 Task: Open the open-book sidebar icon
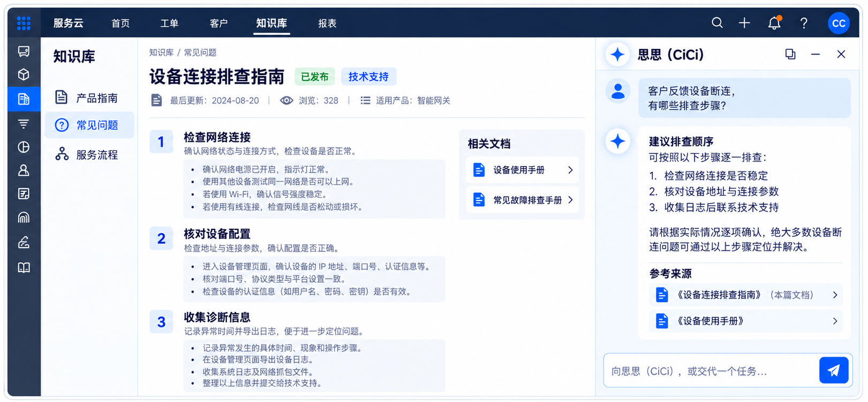24,267
